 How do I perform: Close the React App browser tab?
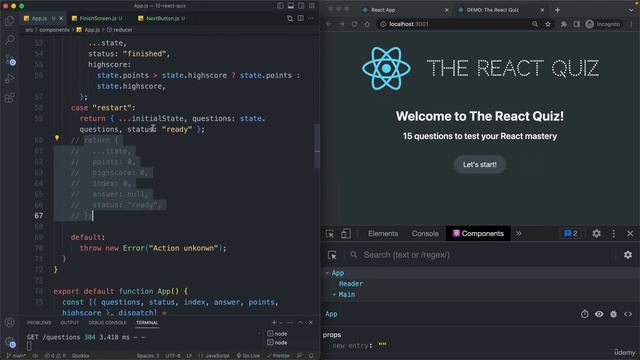pyautogui.click(x=446, y=10)
